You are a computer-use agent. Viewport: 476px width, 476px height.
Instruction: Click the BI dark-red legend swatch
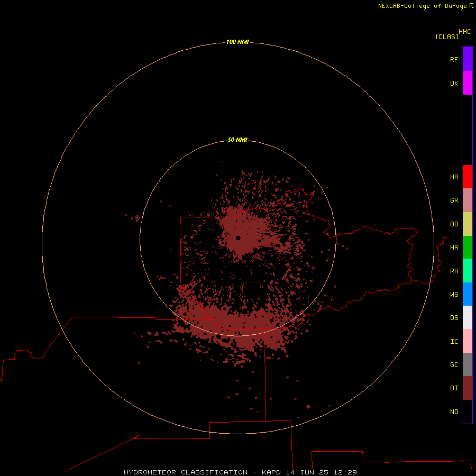(467, 388)
